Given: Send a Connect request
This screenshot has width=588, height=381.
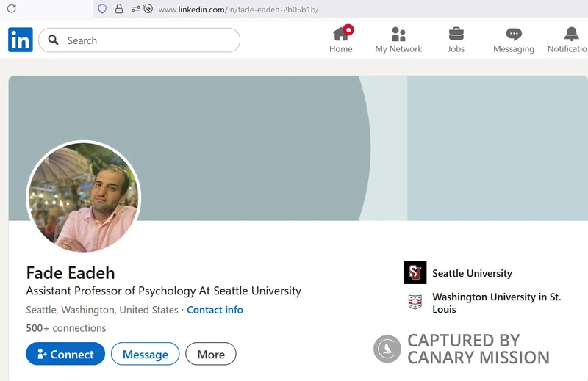Looking at the screenshot, I should pos(65,354).
